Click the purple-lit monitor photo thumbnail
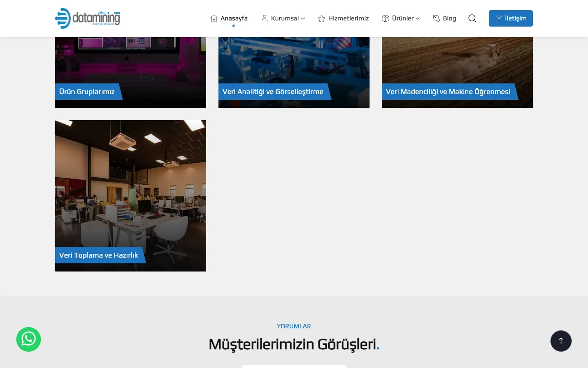Screen dimensions: 588x368 (x=131, y=72)
